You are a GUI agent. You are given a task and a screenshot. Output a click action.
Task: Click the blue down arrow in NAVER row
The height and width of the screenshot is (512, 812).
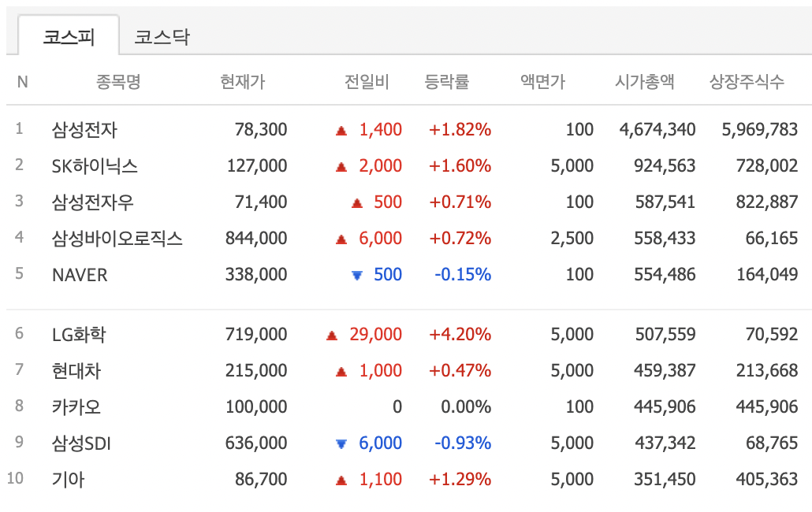click(x=357, y=276)
